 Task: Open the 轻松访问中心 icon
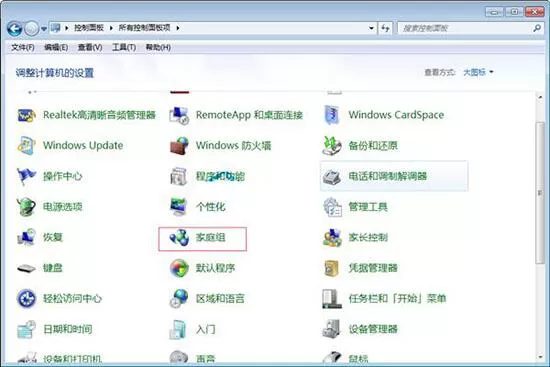[x=26, y=299]
